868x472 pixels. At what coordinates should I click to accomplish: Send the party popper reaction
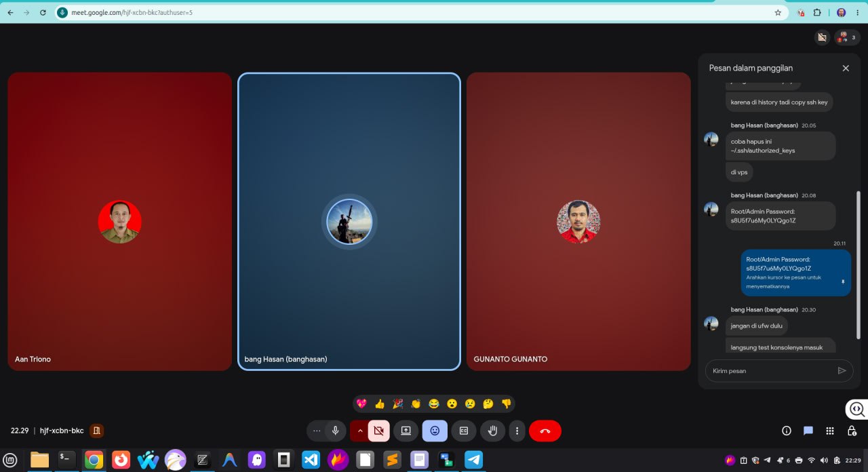click(x=398, y=404)
